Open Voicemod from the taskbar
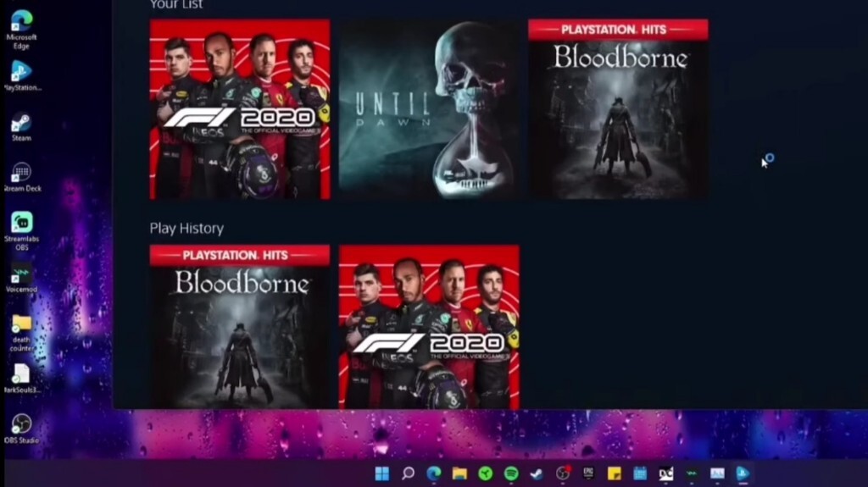This screenshot has width=868, height=487. click(692, 473)
